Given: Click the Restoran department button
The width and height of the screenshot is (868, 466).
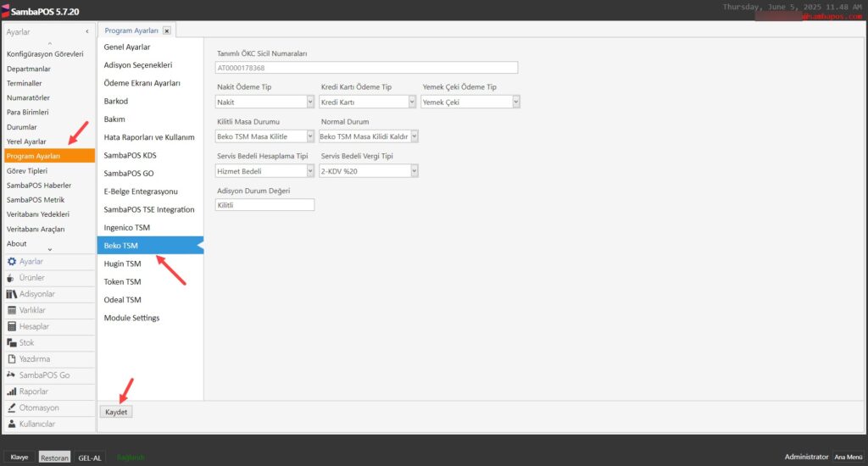Looking at the screenshot, I should coord(54,458).
